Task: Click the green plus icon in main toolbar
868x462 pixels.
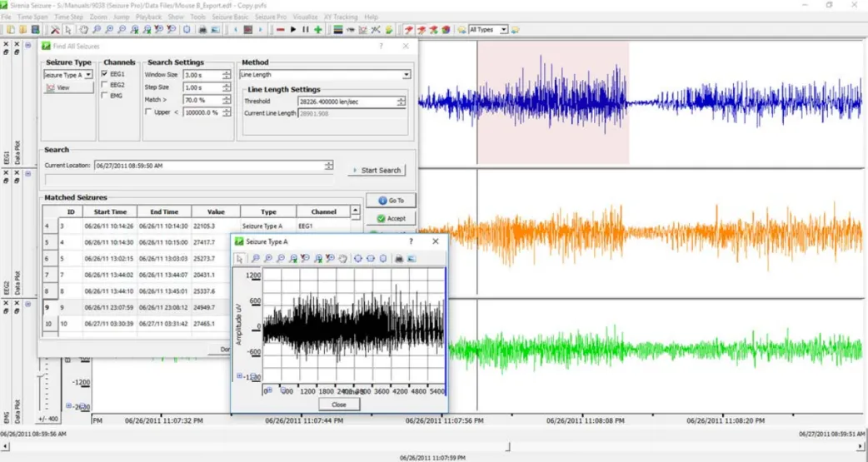Action: 317,30
